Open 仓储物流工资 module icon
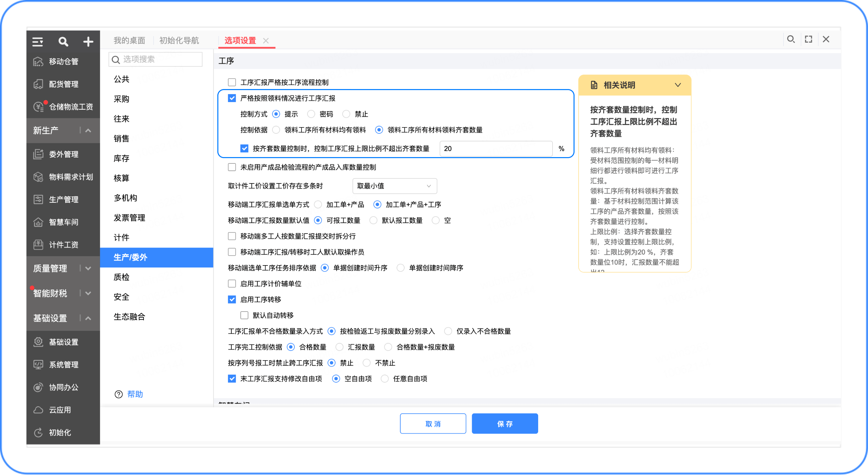This screenshot has width=868, height=475. 38,107
